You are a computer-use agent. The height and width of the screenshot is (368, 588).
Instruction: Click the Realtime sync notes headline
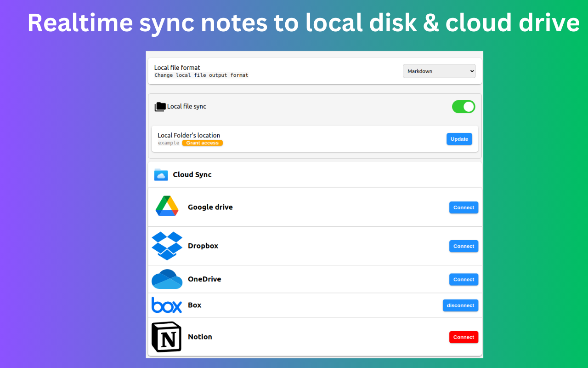click(x=303, y=23)
